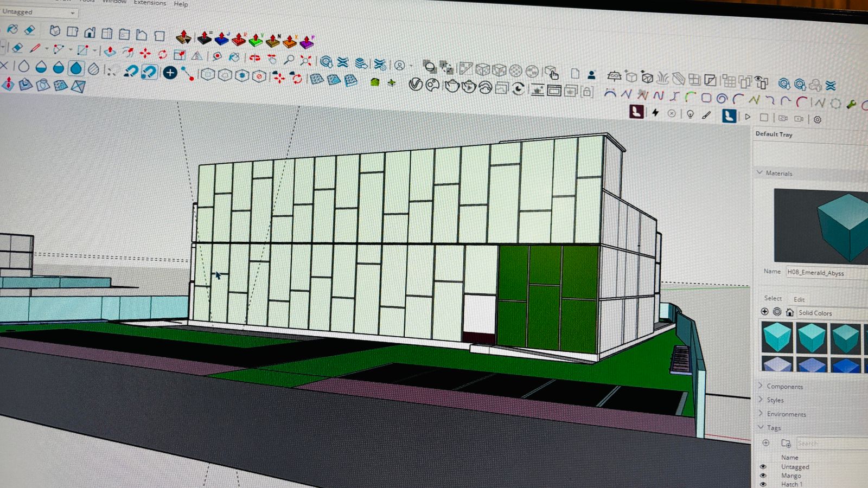
Task: Pick the second cyan material swatch
Action: tap(812, 338)
